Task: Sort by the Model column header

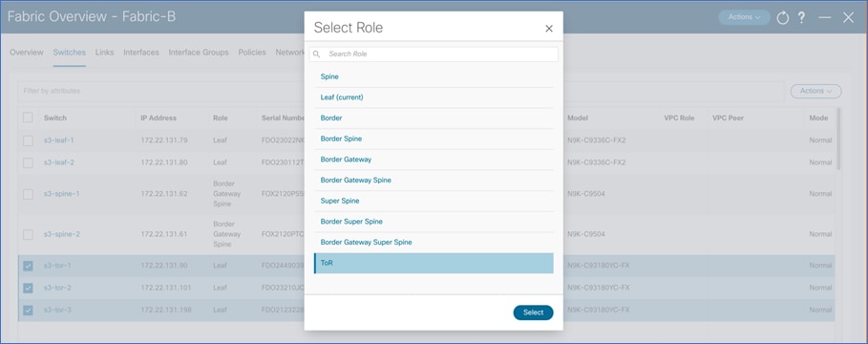Action: tap(578, 118)
